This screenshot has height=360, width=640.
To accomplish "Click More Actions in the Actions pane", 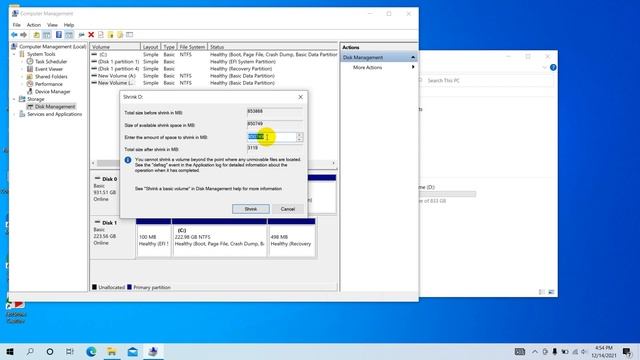I will coord(367,67).
